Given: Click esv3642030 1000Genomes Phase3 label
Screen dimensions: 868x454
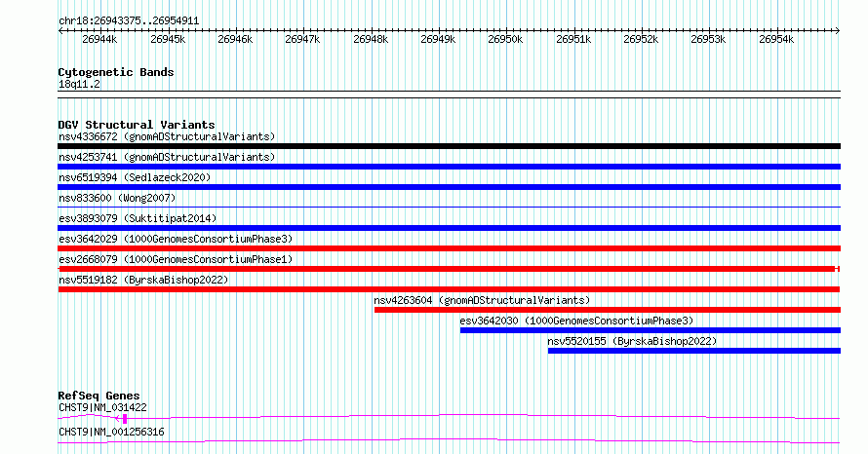Looking at the screenshot, I should tap(576, 321).
